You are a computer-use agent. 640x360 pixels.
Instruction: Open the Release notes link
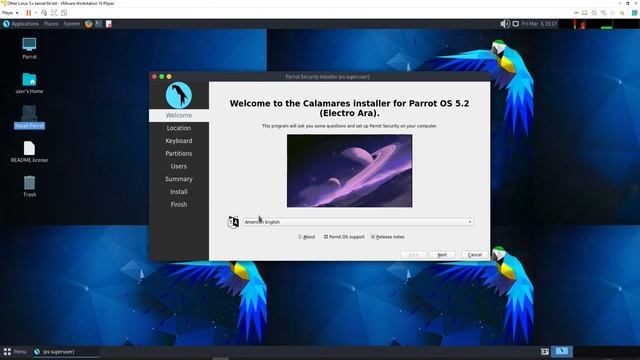[387, 237]
